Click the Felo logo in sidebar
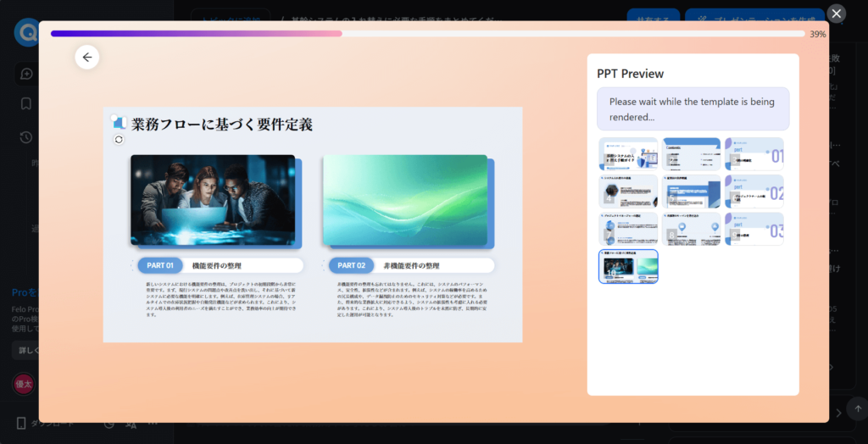The width and height of the screenshot is (868, 444). tap(25, 32)
